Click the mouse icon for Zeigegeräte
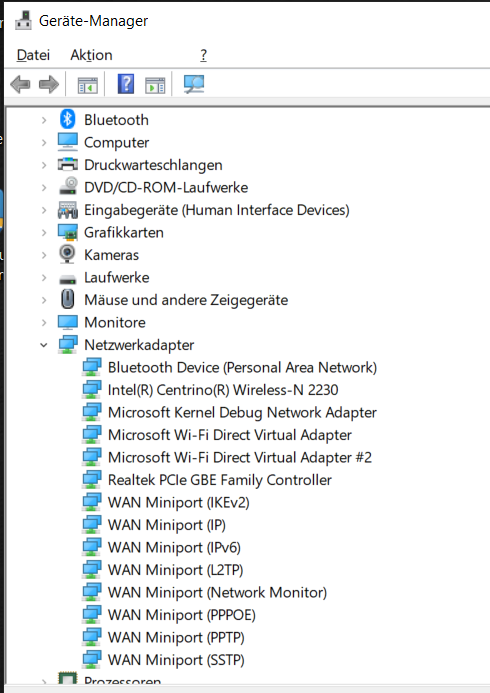The width and height of the screenshot is (490, 693). click(67, 299)
